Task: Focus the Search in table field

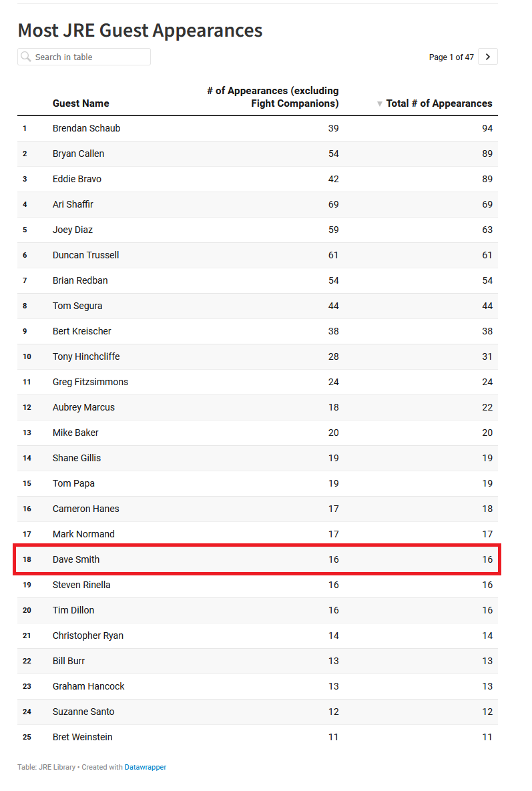Action: [x=84, y=57]
